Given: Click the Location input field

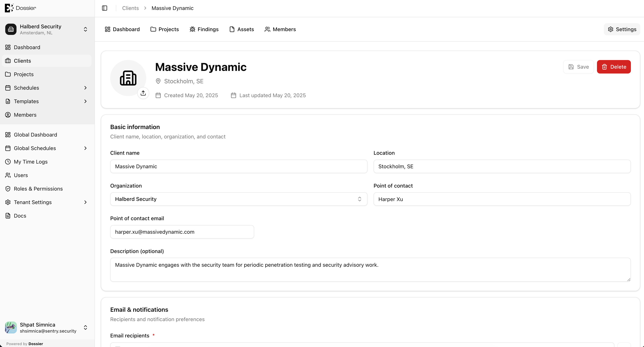Looking at the screenshot, I should [x=502, y=166].
